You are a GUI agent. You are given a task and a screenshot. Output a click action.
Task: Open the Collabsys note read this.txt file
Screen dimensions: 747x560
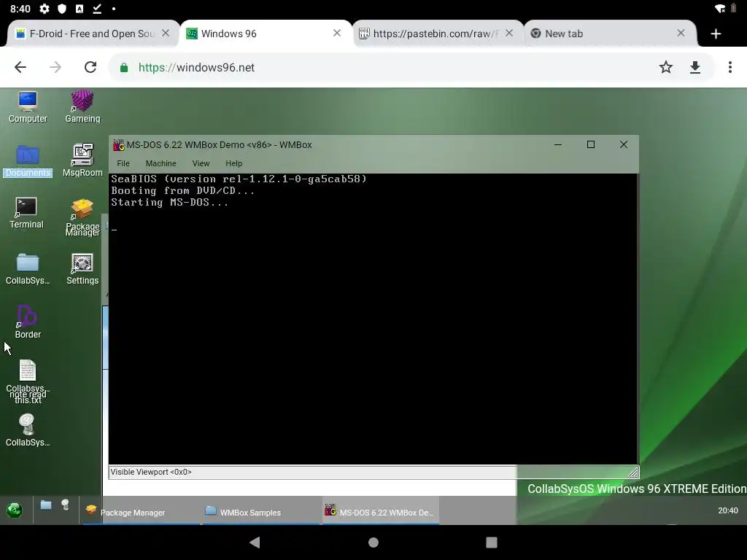28,382
